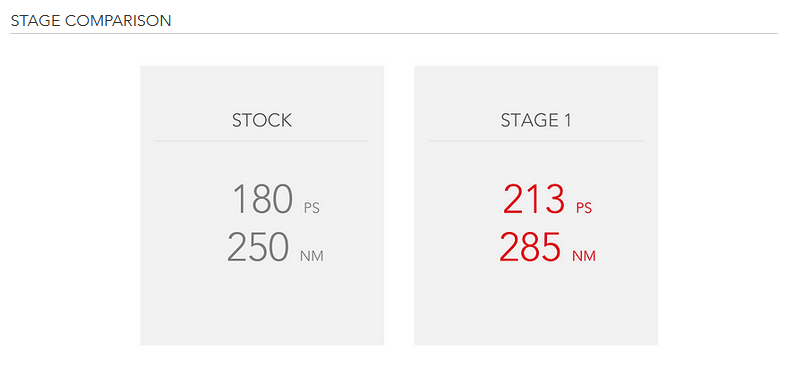Click the blank top area of STOCK card

point(262,87)
